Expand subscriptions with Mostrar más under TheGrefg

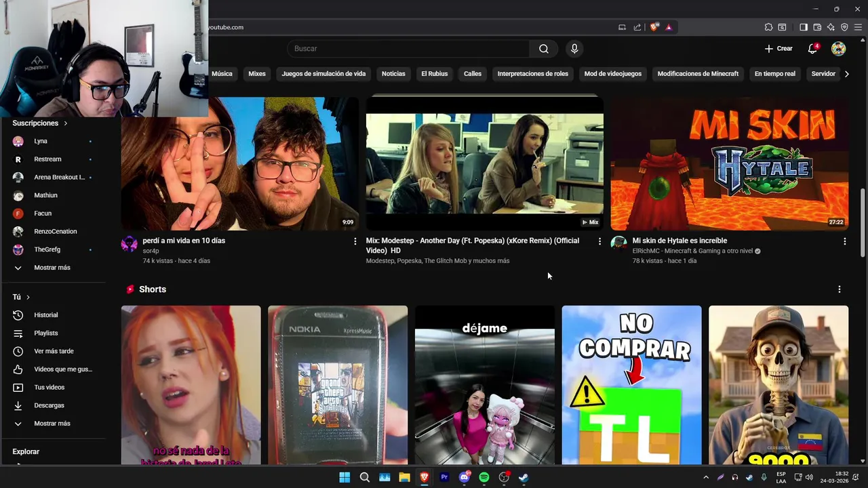(52, 268)
